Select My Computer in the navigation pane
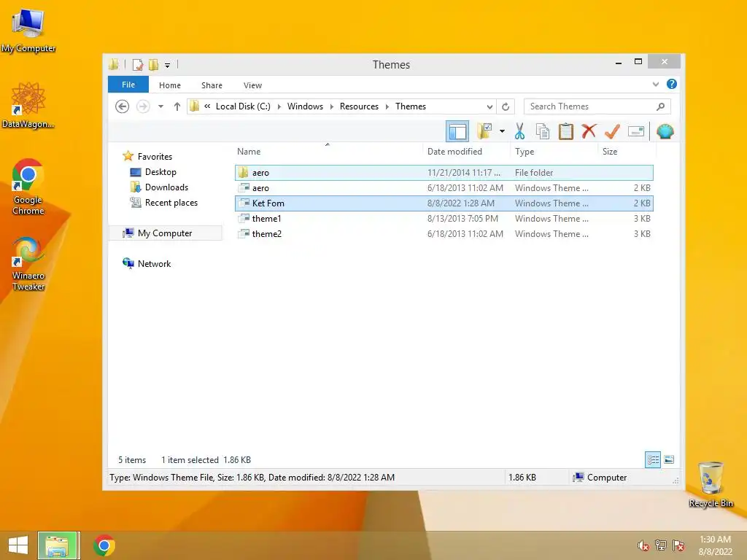Image resolution: width=747 pixels, height=560 pixels. click(x=165, y=233)
